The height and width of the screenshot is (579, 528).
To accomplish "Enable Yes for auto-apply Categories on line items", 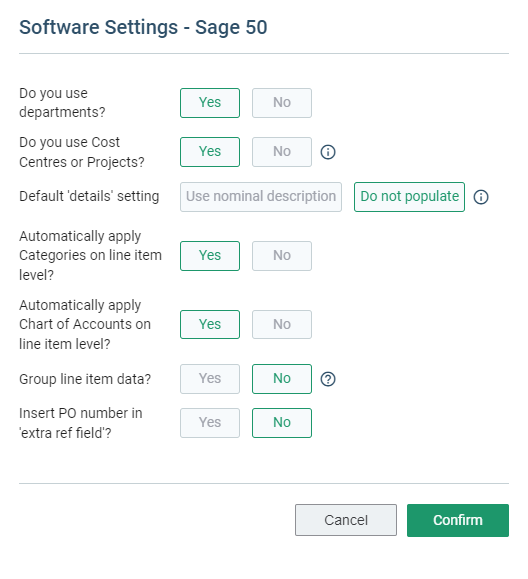I will point(210,256).
